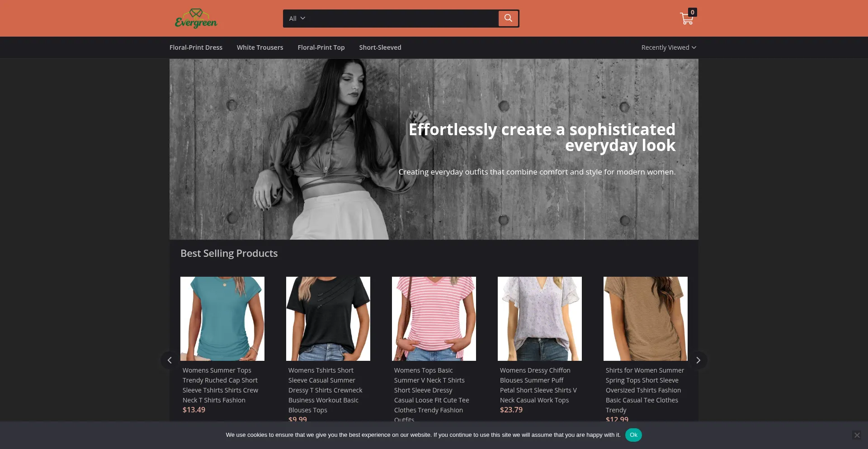Open the black crewneck T-shirt image
868x449 pixels.
(328, 319)
